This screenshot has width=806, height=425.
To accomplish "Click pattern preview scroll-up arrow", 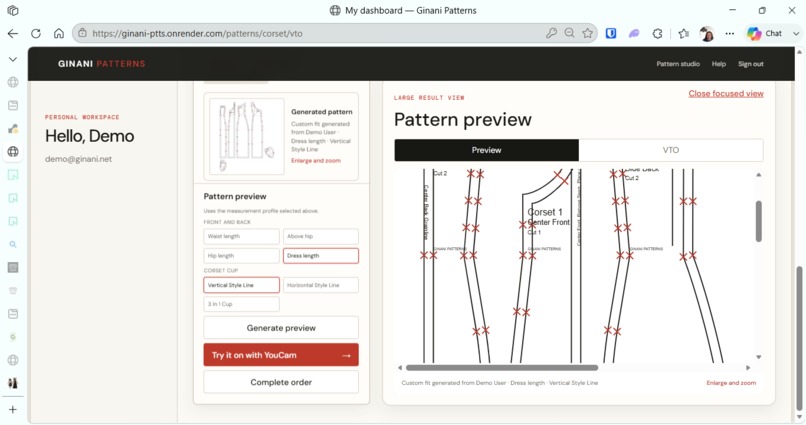I will point(758,175).
